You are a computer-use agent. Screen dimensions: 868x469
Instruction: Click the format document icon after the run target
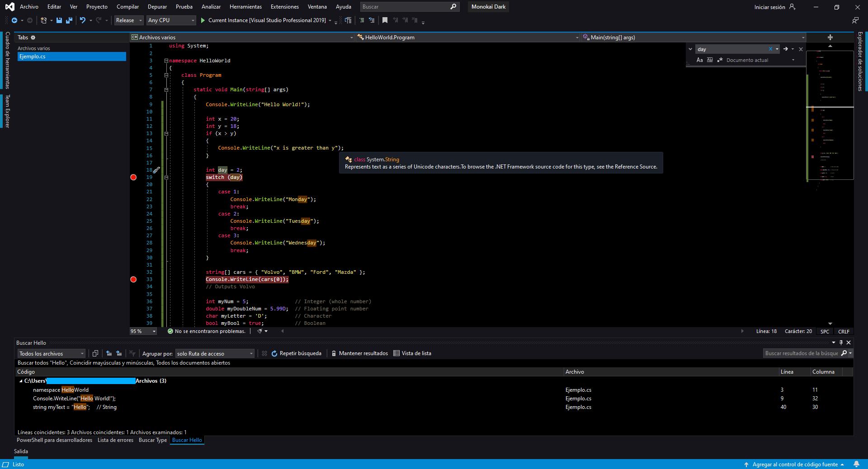click(x=348, y=20)
